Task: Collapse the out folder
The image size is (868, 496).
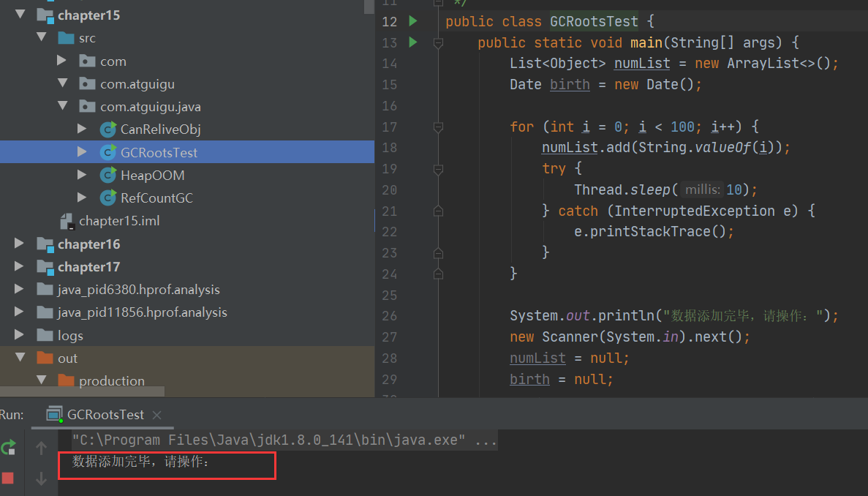Action: coord(20,358)
